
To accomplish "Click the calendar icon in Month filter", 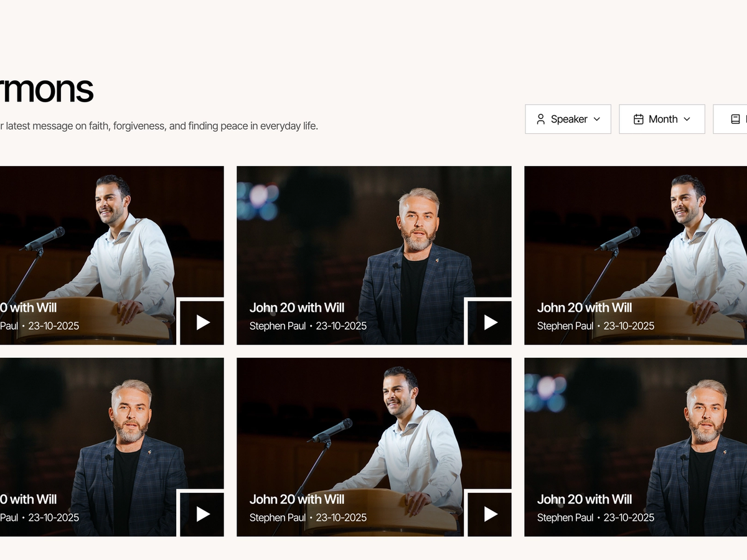I will 638,119.
